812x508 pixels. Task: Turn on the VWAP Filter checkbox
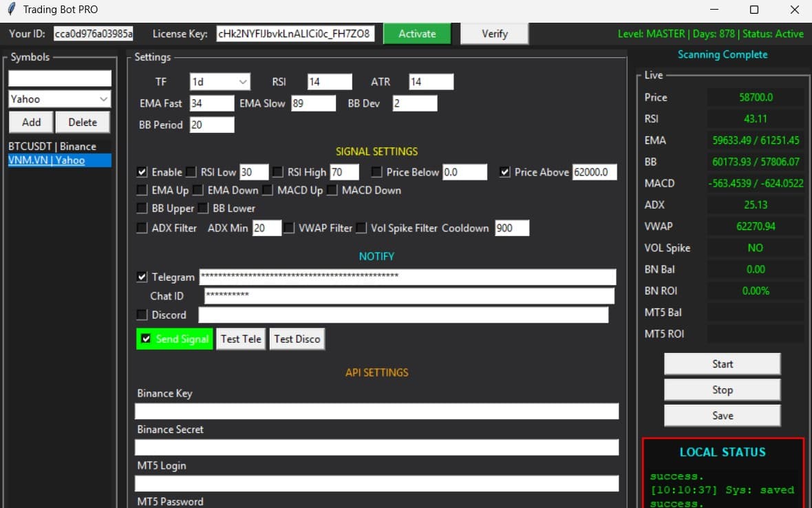289,228
